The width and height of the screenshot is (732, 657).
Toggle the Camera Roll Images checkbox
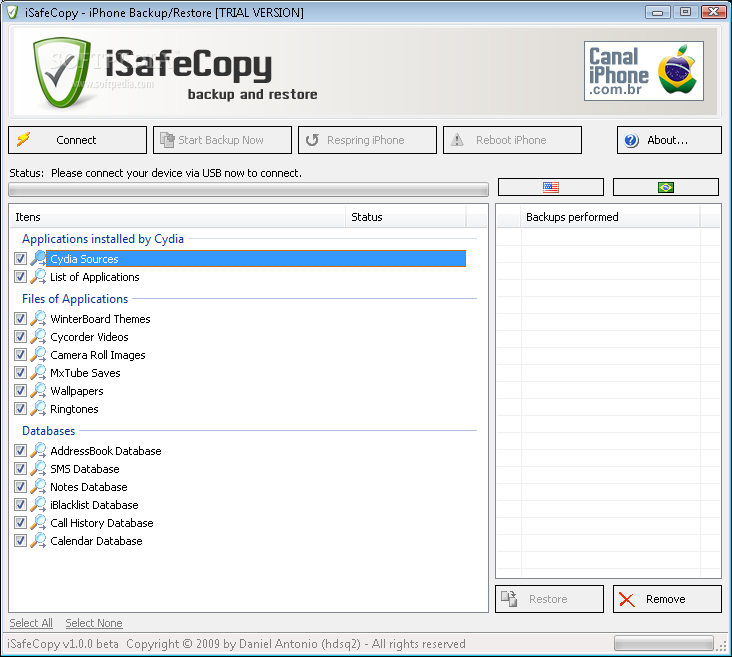pyautogui.click(x=20, y=354)
